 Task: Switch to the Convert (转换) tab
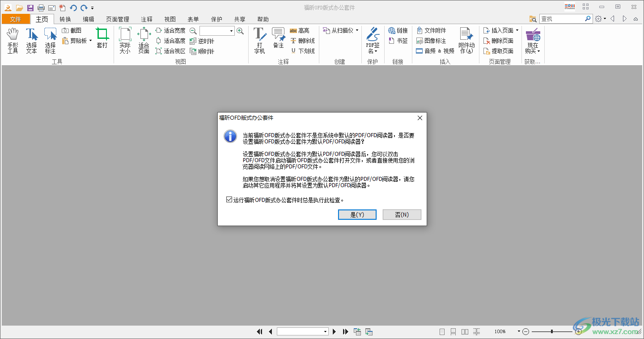pos(65,19)
